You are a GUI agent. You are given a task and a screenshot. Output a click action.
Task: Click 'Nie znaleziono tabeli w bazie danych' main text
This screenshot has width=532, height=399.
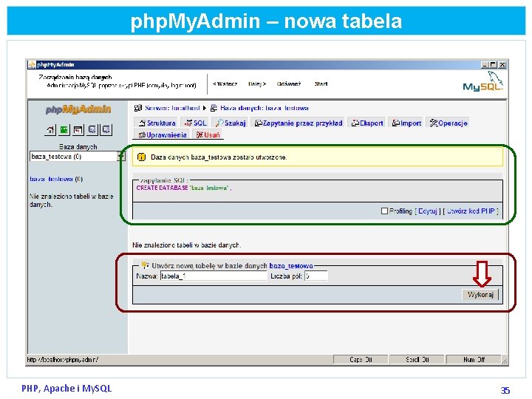[187, 245]
